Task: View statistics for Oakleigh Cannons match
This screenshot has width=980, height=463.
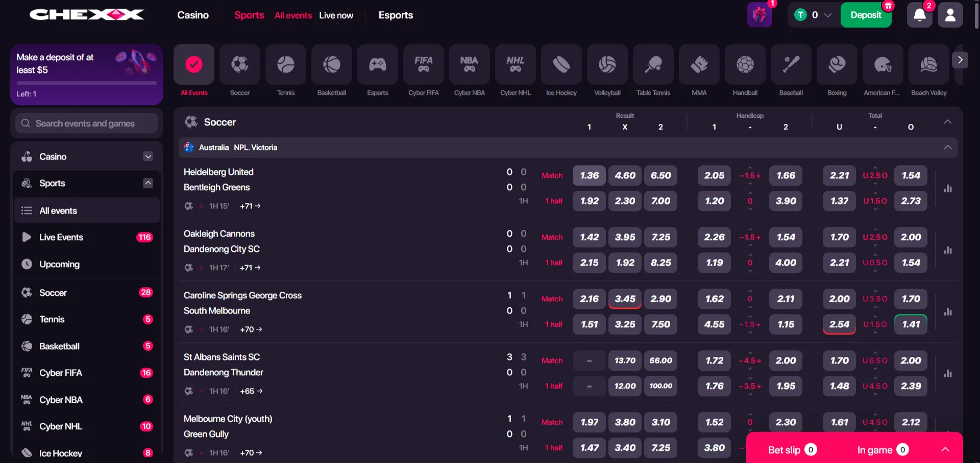Action: [948, 250]
